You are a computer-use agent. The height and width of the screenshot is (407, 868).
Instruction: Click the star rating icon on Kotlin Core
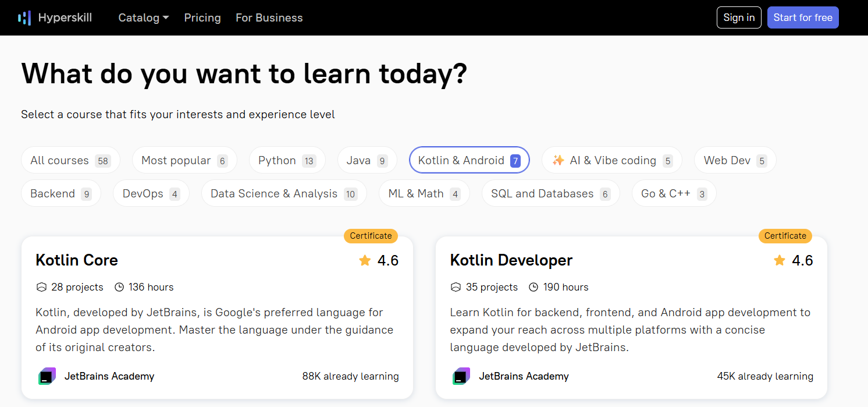pos(365,260)
